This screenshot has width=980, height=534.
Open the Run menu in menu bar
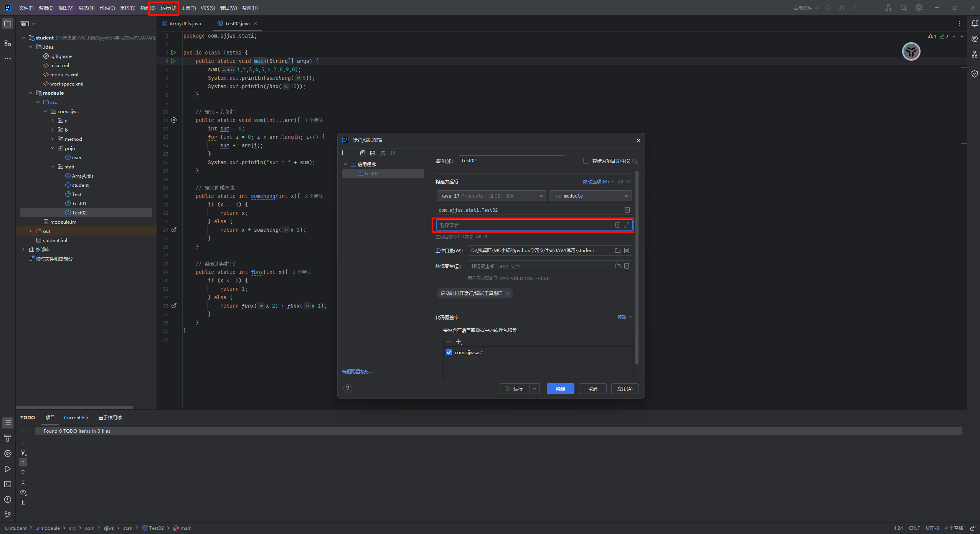click(x=168, y=8)
